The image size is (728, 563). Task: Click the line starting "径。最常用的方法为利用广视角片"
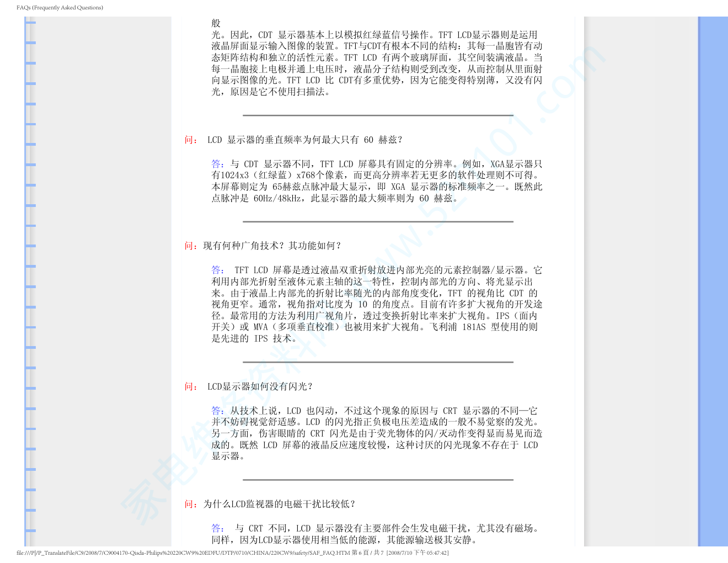(374, 316)
